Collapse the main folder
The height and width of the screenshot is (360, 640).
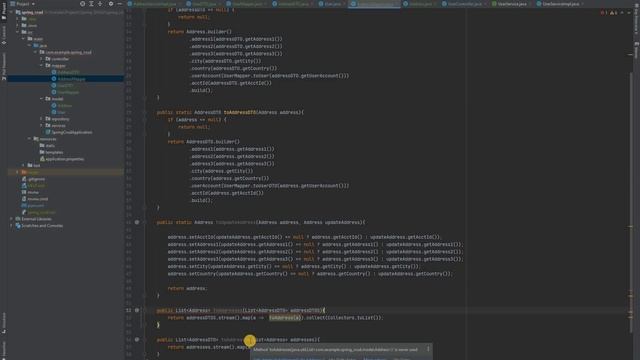coord(23,38)
